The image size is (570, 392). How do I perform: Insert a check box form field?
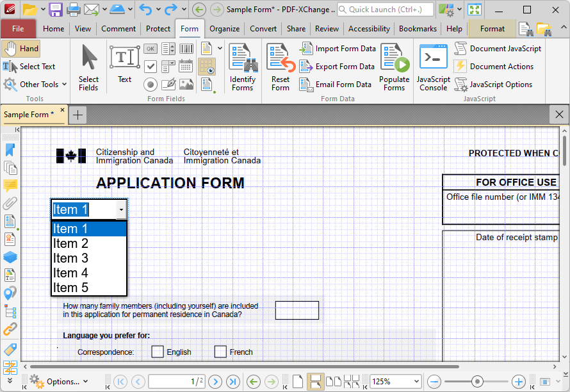pos(150,67)
